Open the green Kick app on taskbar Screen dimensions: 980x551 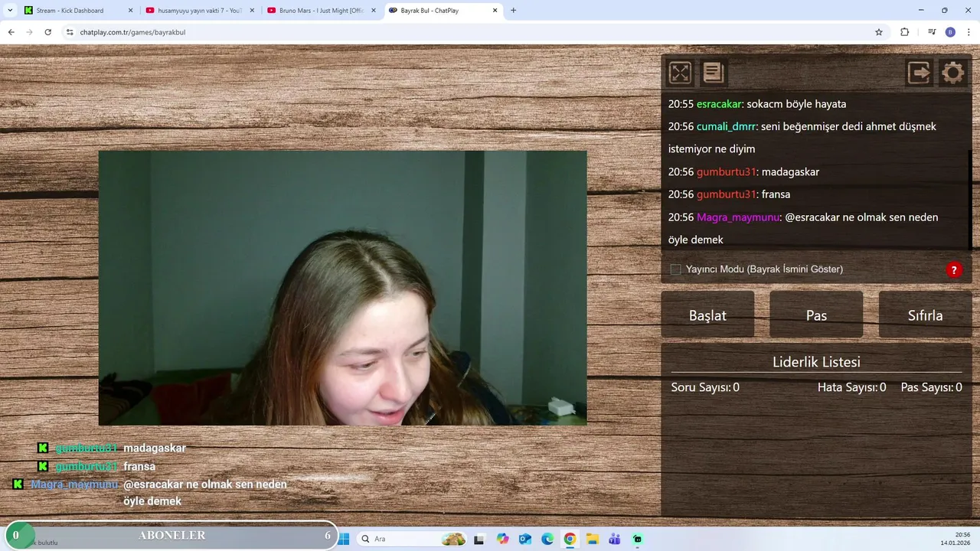[x=638, y=539]
